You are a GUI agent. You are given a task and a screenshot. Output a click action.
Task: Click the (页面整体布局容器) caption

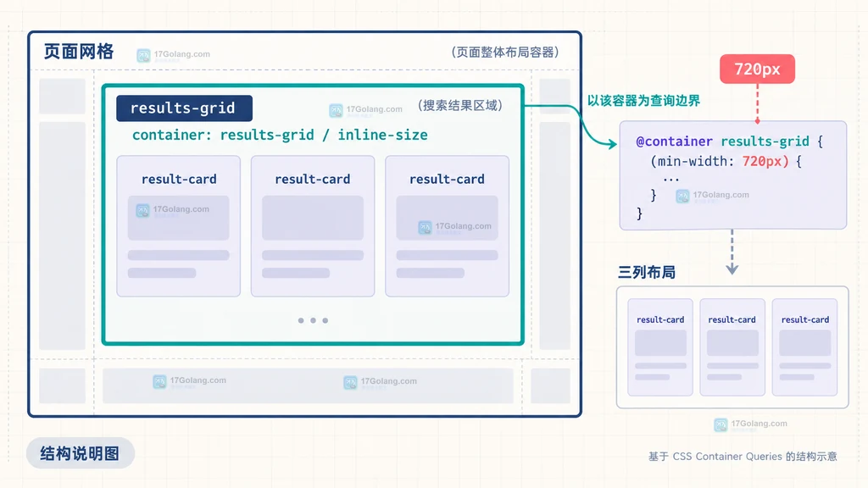(505, 52)
